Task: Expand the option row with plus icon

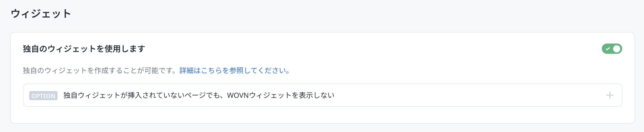Action: click(x=609, y=95)
